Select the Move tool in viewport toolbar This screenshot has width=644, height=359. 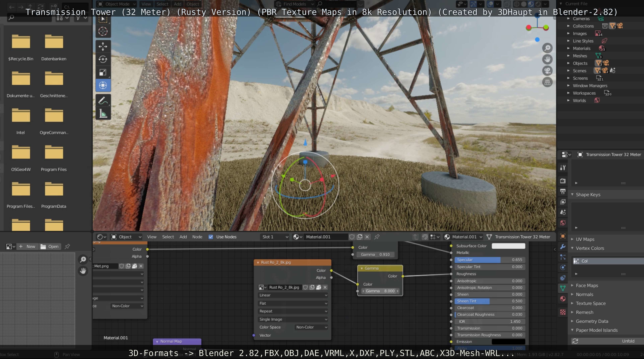point(103,46)
